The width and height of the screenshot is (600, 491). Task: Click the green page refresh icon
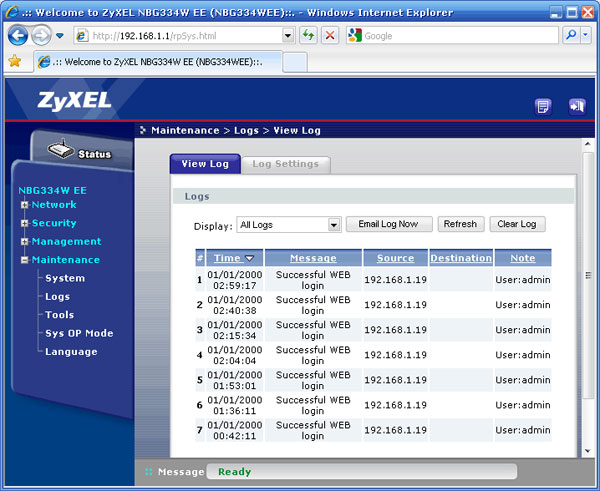coord(309,35)
